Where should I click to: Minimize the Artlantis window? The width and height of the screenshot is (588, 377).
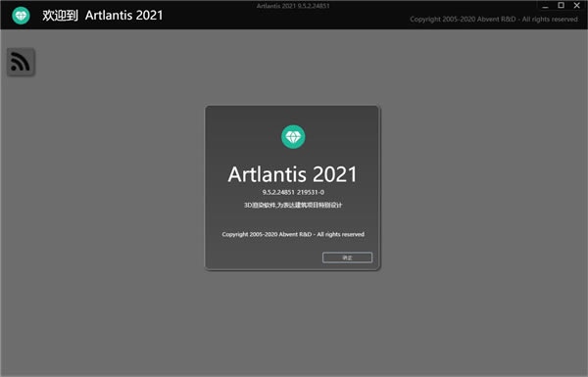click(x=545, y=6)
